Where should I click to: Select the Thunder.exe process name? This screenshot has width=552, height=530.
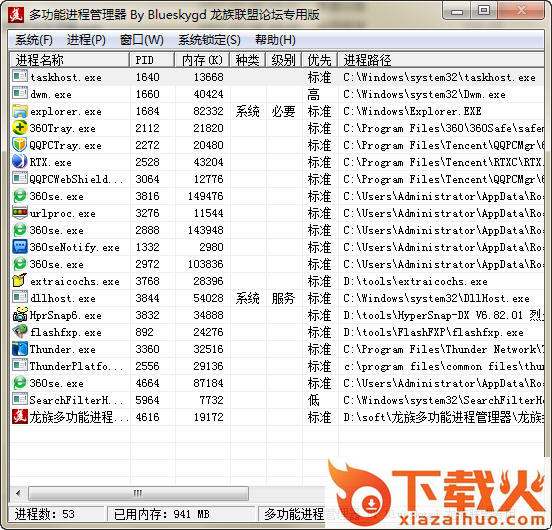[63, 349]
